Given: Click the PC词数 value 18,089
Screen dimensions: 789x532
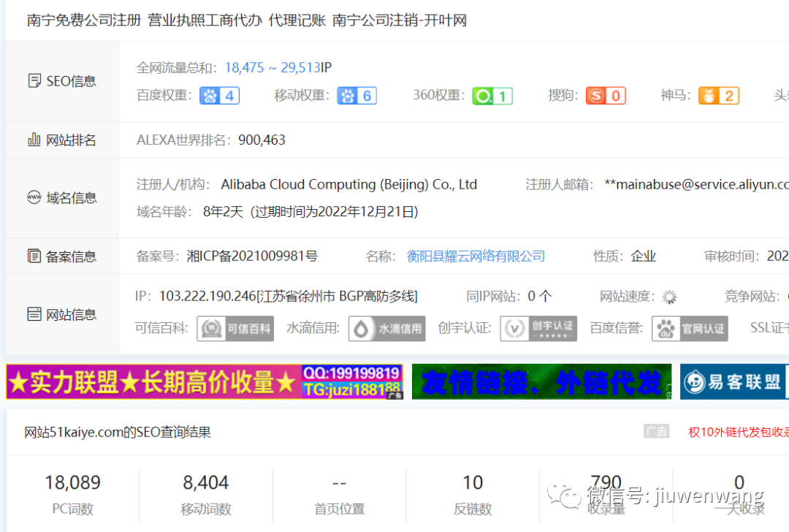Looking at the screenshot, I should click(73, 483).
